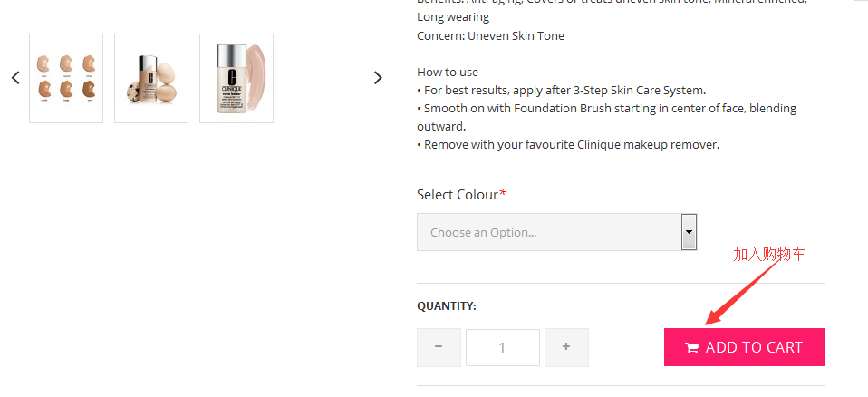
Task: Click the red required asterisk by Select Colour
Action: click(503, 193)
